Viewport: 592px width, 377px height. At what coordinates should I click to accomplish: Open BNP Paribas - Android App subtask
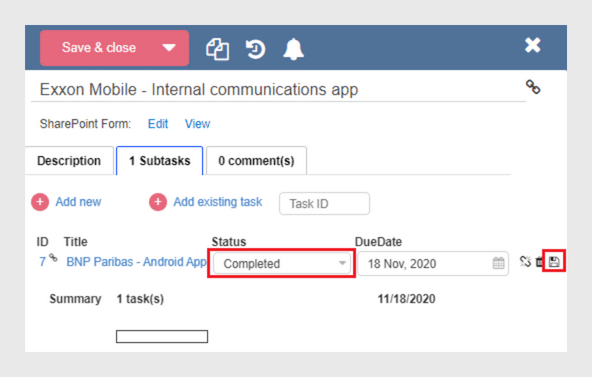pos(136,262)
